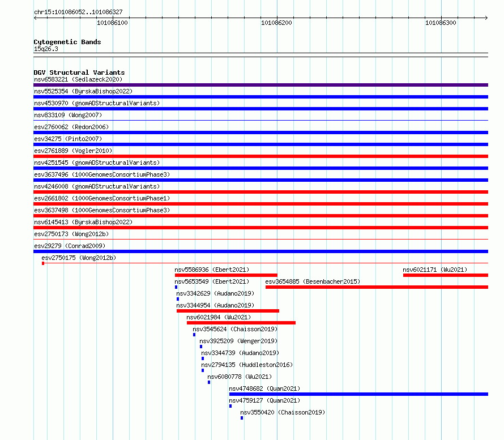Click the esv2760062 (Redon2006) label
The height and width of the screenshot is (440, 504).
(71, 127)
